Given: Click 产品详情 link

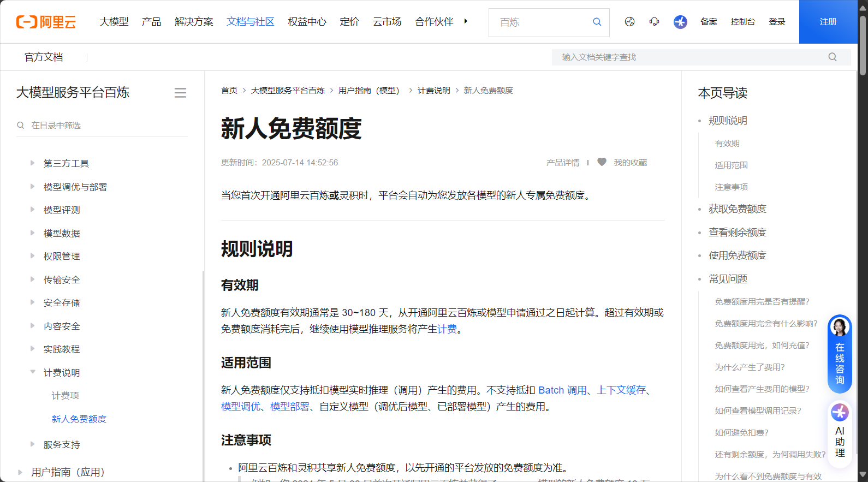Looking at the screenshot, I should pos(563,163).
